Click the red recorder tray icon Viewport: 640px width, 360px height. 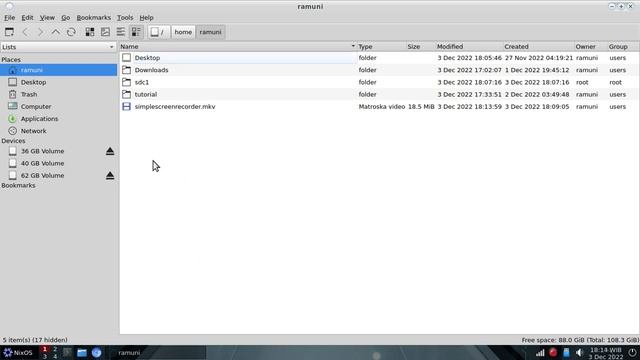click(553, 353)
